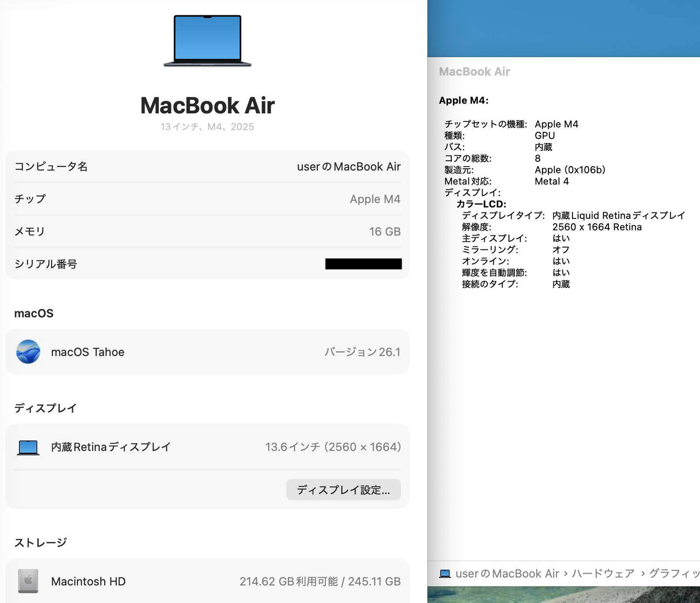Click the 13.6インチ display resolution text
This screenshot has width=700, height=603.
tap(333, 447)
